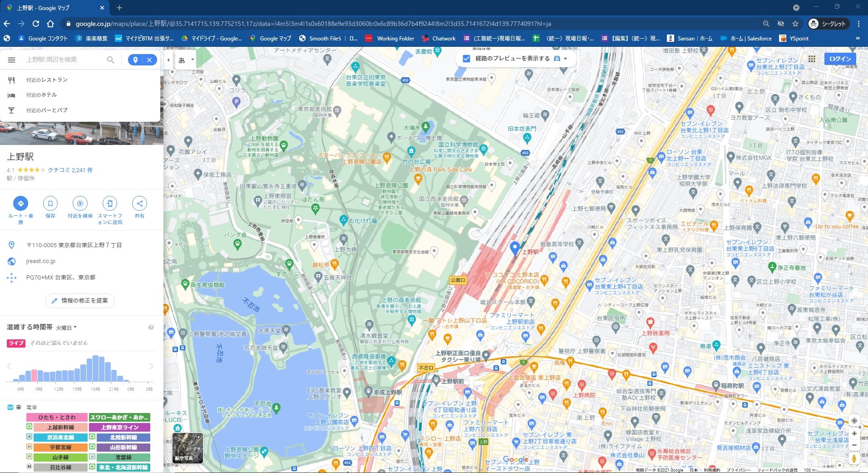
Task: Show later hours in the busy times chart
Action: point(151,366)
